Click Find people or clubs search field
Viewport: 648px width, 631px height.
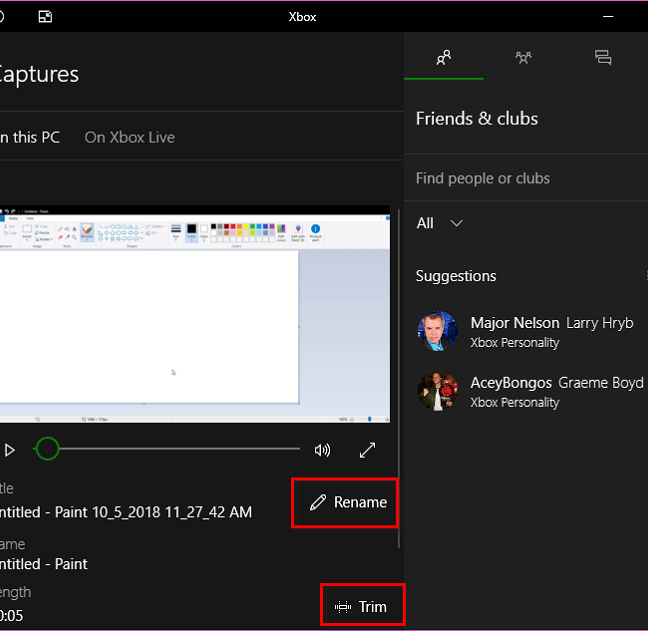(526, 178)
